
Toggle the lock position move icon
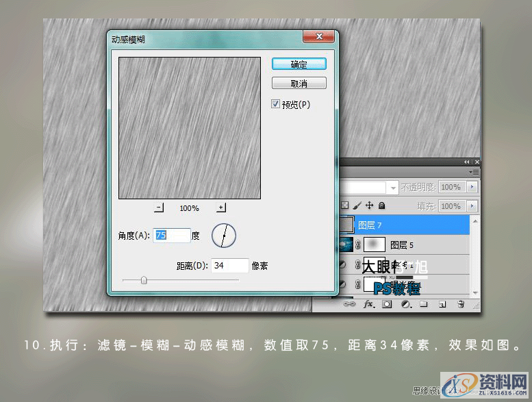(369, 205)
